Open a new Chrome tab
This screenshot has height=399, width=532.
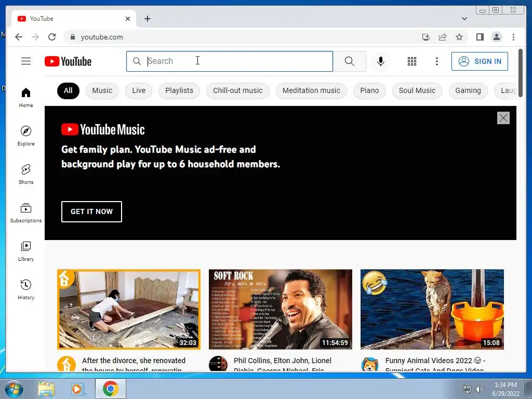[147, 19]
